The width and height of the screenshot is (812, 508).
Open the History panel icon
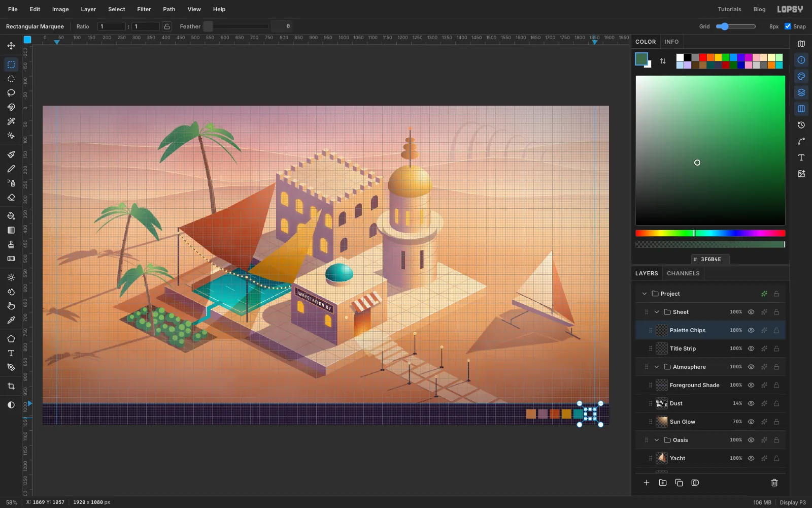coord(801,125)
